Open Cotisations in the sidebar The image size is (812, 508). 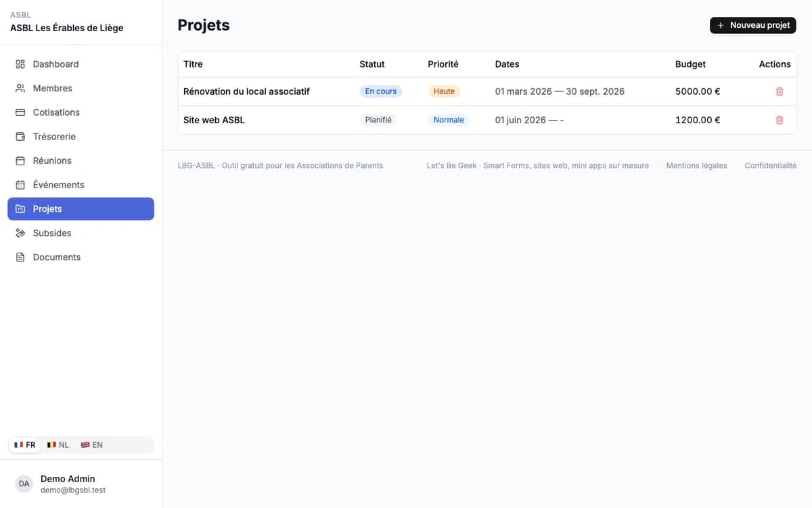(81, 112)
